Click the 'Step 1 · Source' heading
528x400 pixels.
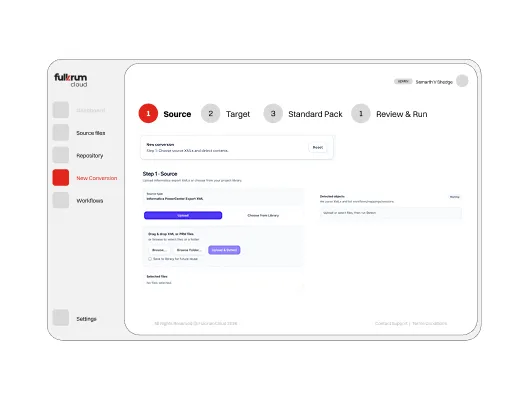(x=160, y=174)
